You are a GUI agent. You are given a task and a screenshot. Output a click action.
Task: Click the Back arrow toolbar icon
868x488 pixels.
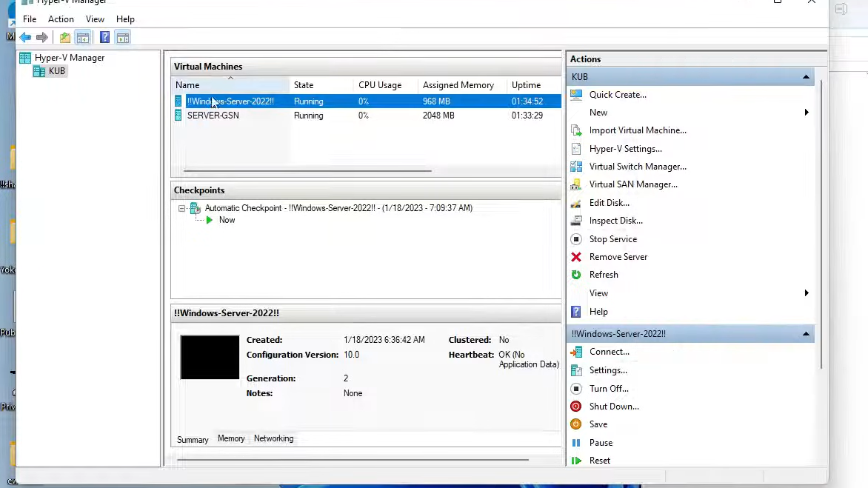pos(25,38)
